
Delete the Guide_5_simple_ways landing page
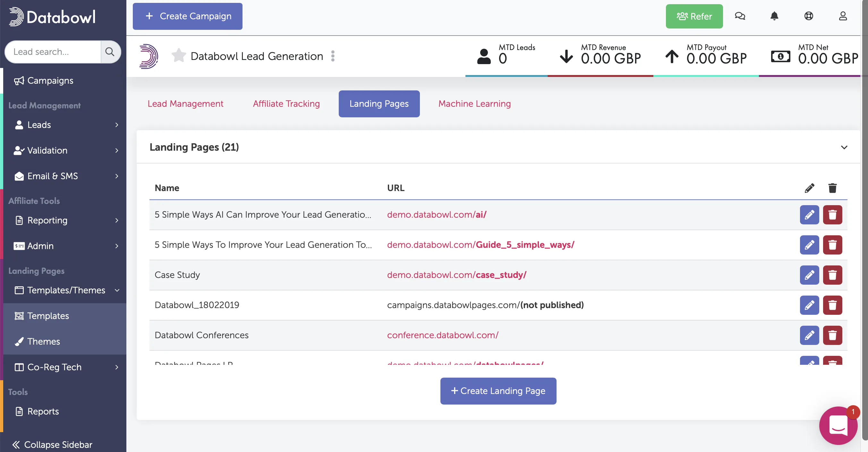click(833, 245)
